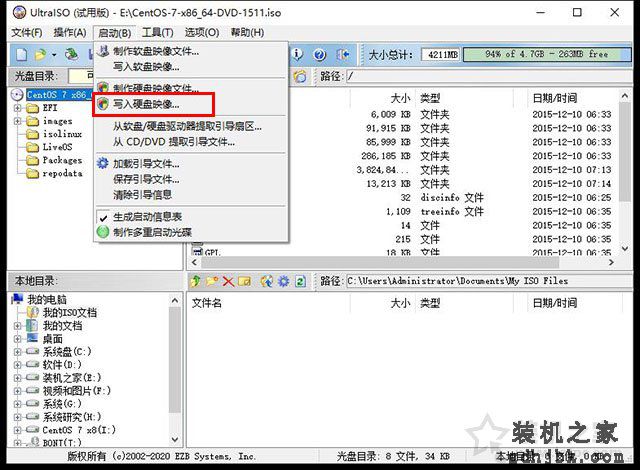
Task: Click the 我的ISO文档 icon in local tree
Action: [x=33, y=313]
